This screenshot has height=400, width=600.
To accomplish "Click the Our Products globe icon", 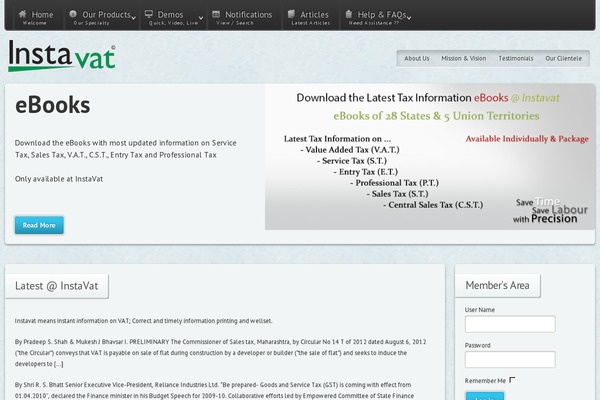I will coord(73,14).
